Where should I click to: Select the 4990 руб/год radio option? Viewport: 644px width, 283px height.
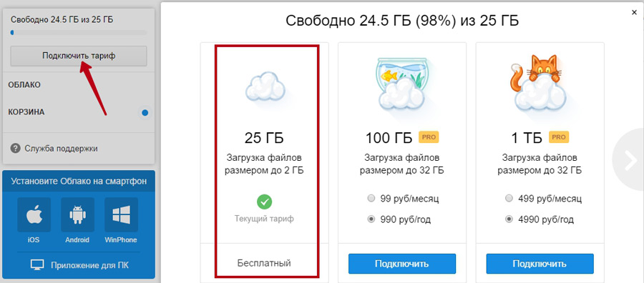[509, 219]
